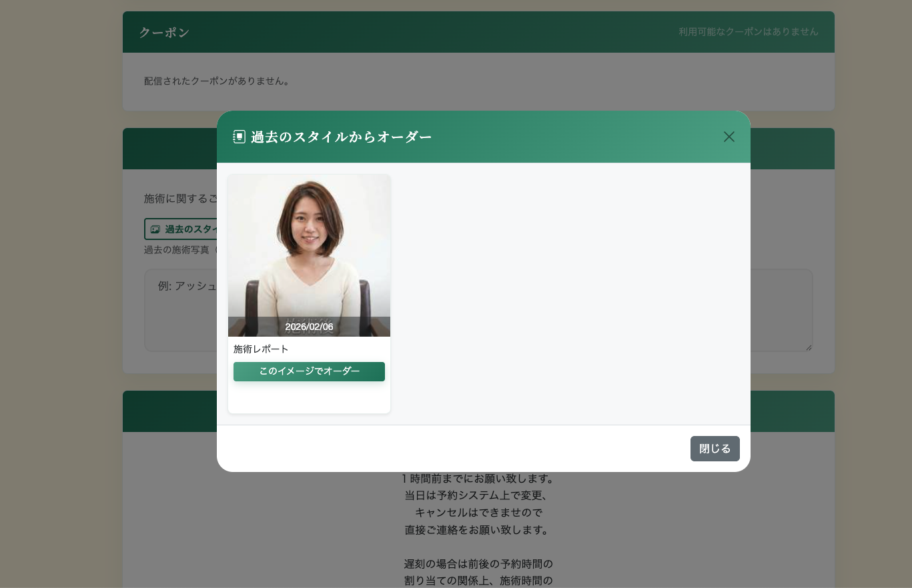Click the 過去の施術写真 hint text
This screenshot has height=588, width=912.
click(177, 250)
